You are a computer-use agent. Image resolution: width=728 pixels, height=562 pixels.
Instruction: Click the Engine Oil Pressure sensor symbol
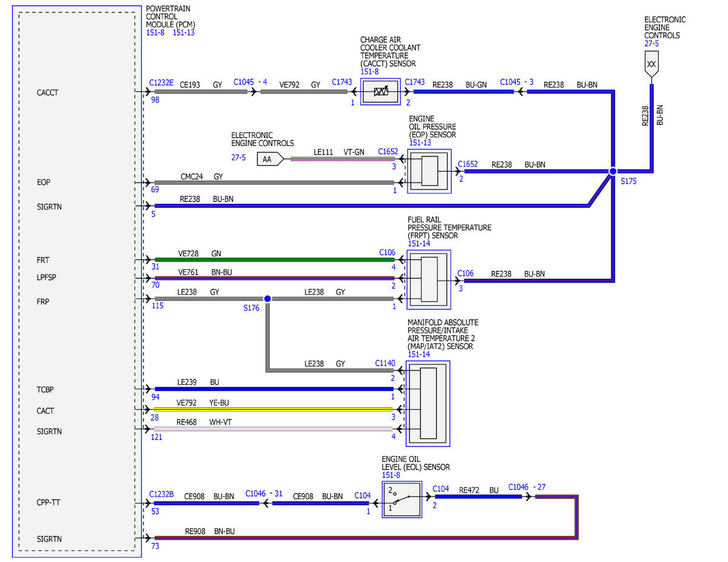coord(430,171)
